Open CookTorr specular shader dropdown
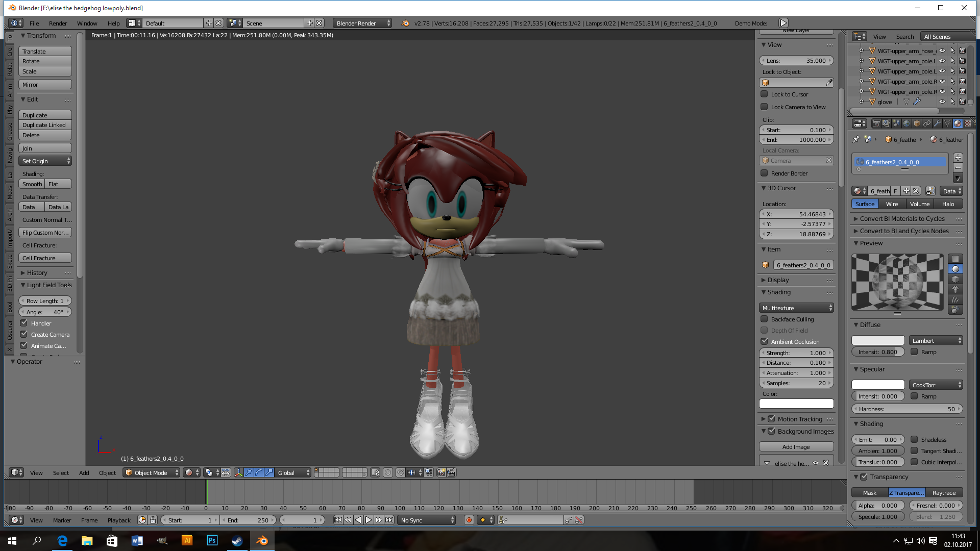 point(936,385)
